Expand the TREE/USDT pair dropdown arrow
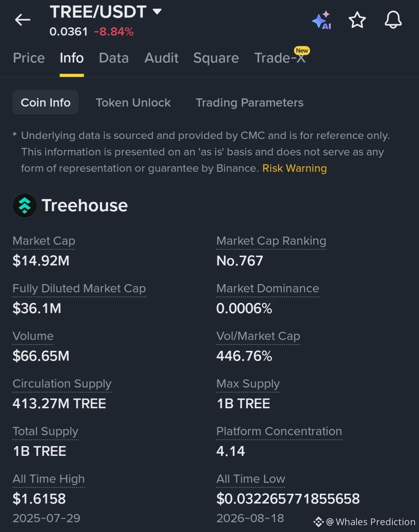The image size is (419, 532). (157, 12)
